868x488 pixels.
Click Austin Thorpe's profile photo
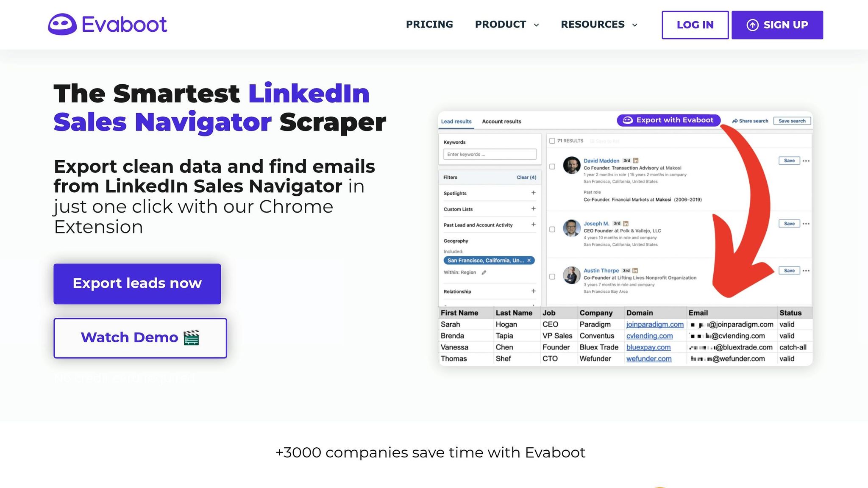click(571, 275)
